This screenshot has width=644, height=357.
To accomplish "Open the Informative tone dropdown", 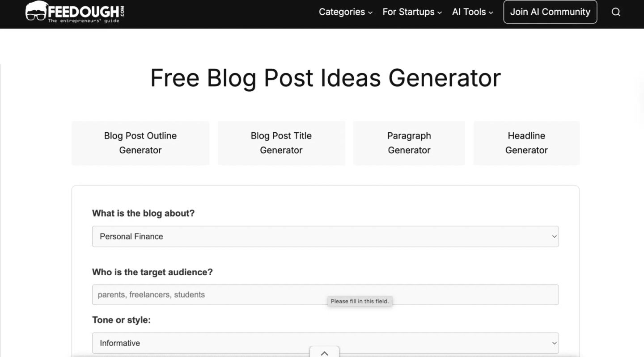I will [x=325, y=343].
